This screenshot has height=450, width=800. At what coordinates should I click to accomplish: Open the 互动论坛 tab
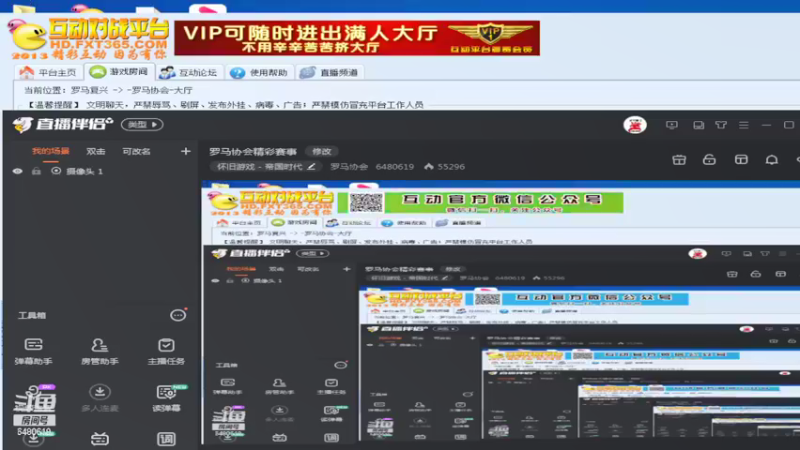click(x=189, y=72)
